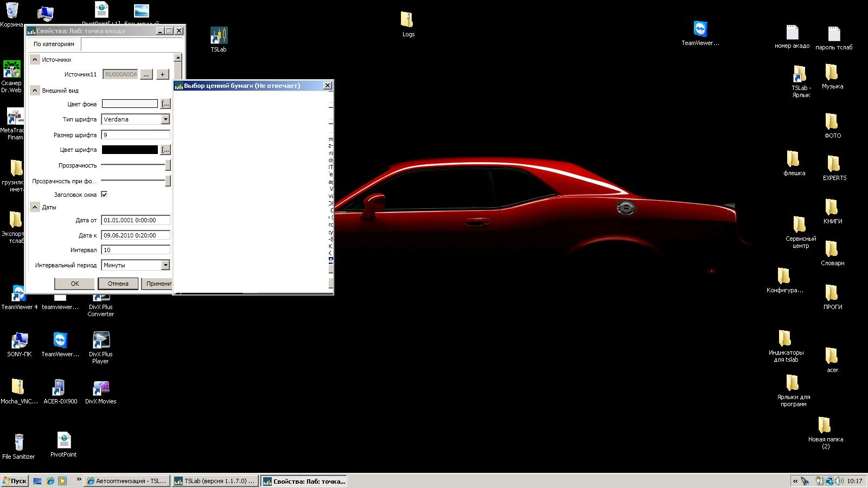
Task: Switch to 'Автооптимизация - TSL...' taskbar item
Action: [126, 481]
